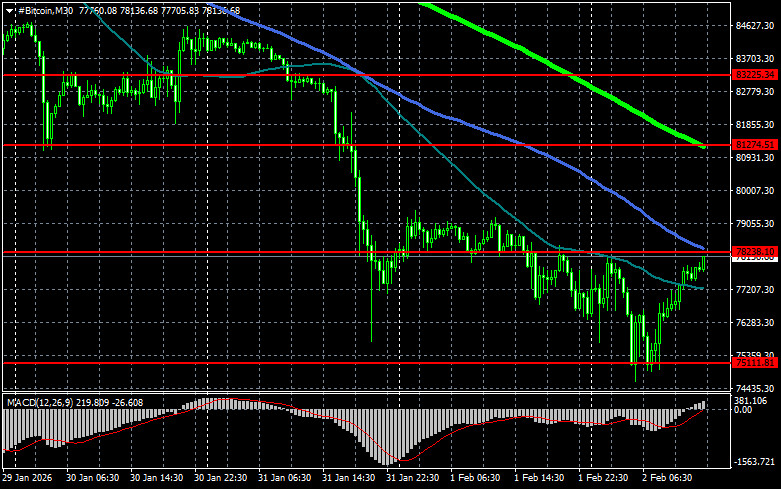
Task: Click the -1563.721 MACD scale label
Action: click(x=755, y=462)
